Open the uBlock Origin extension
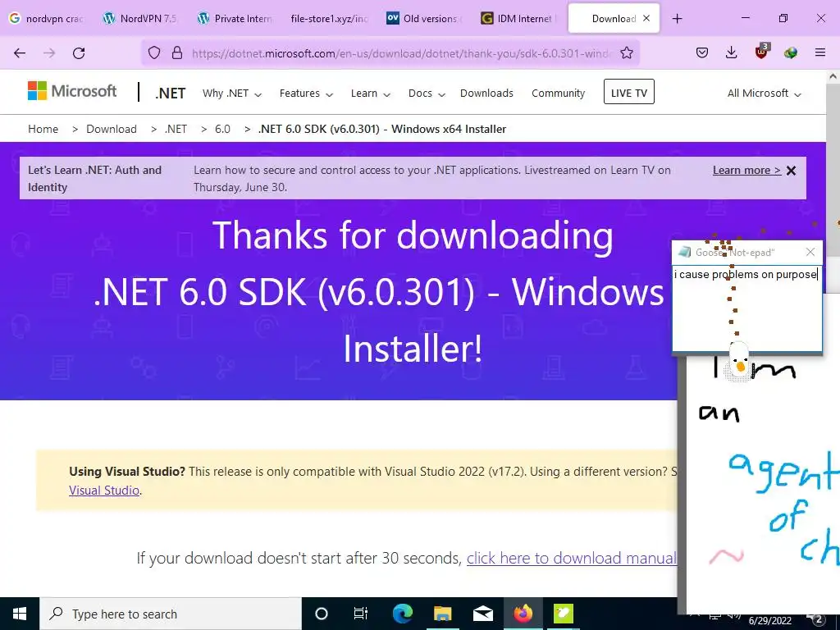The image size is (840, 630). pyautogui.click(x=761, y=52)
